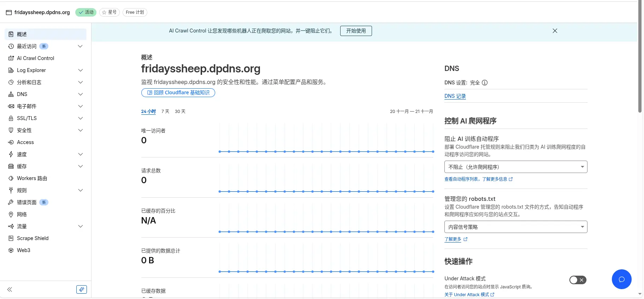The width and height of the screenshot is (644, 299).
Task: Click the 唯一访问者 chart line
Action: [x=326, y=151]
